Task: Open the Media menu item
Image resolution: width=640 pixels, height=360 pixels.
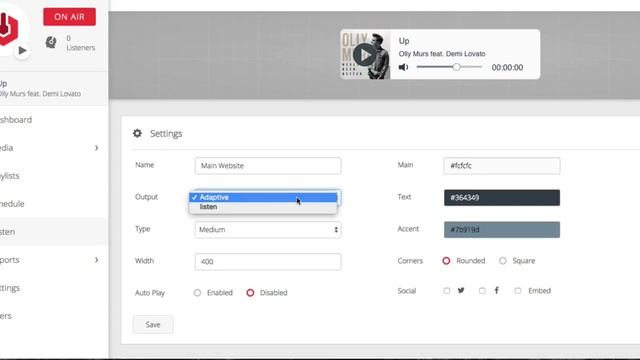Action: [x=7, y=148]
